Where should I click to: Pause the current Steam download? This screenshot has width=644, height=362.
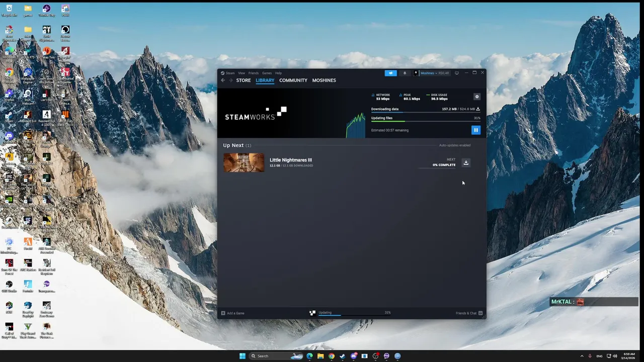pos(475,130)
